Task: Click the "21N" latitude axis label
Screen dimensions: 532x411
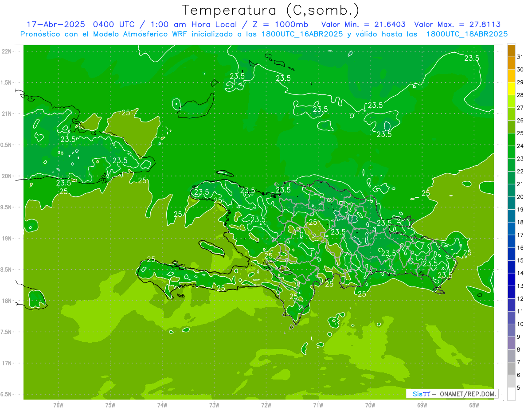Action: pyautogui.click(x=7, y=114)
